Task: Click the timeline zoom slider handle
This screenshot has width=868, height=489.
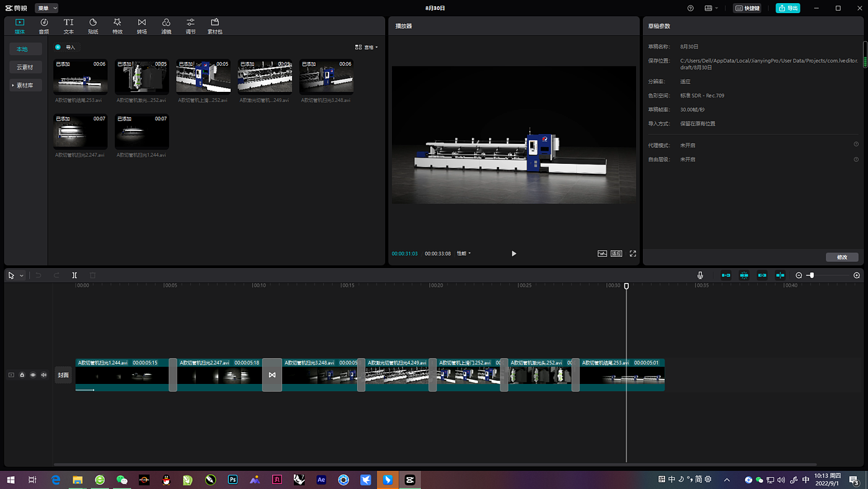Action: click(811, 276)
